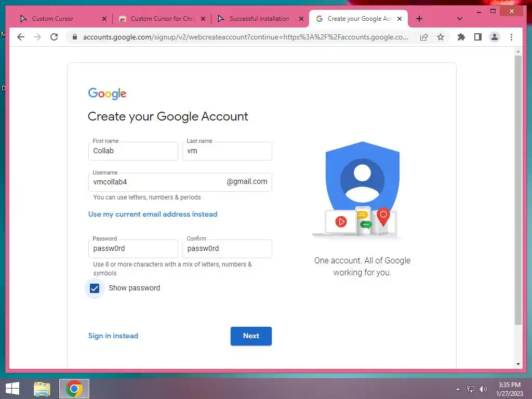
Task: Close the Custom Cursor tab
Action: [x=104, y=19]
